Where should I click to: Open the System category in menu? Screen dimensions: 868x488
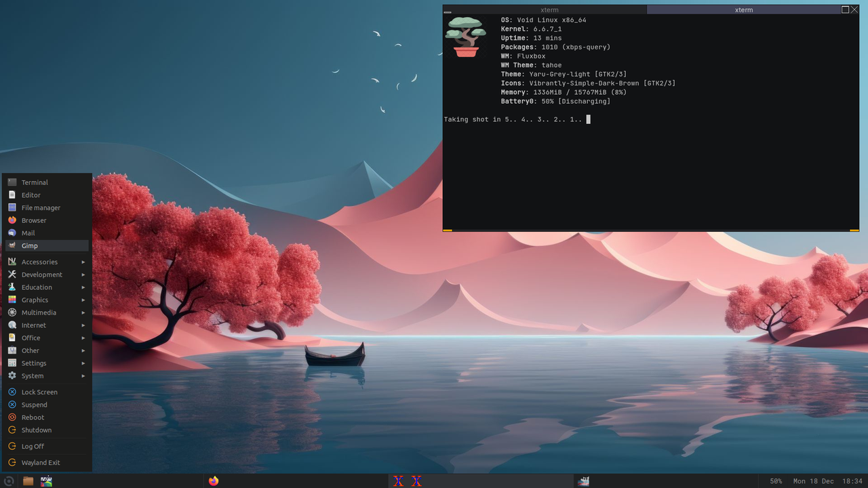click(47, 375)
